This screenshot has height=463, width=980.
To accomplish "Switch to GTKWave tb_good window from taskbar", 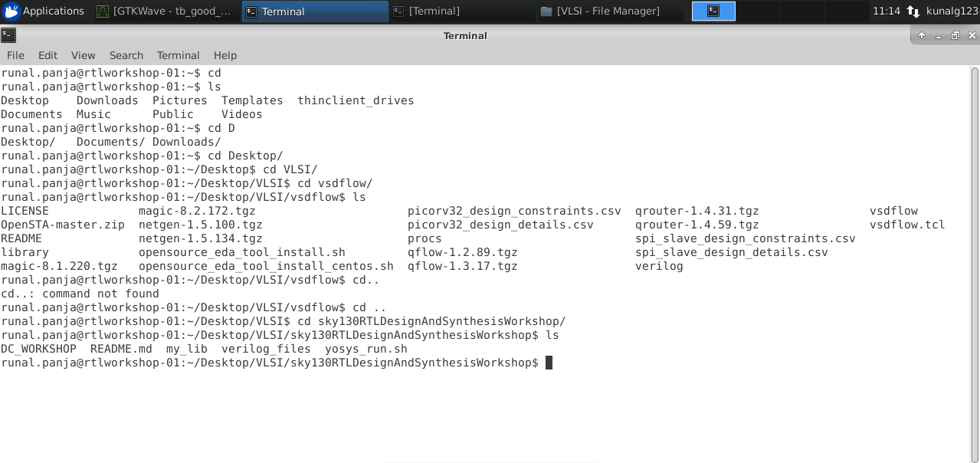I will coord(165,11).
